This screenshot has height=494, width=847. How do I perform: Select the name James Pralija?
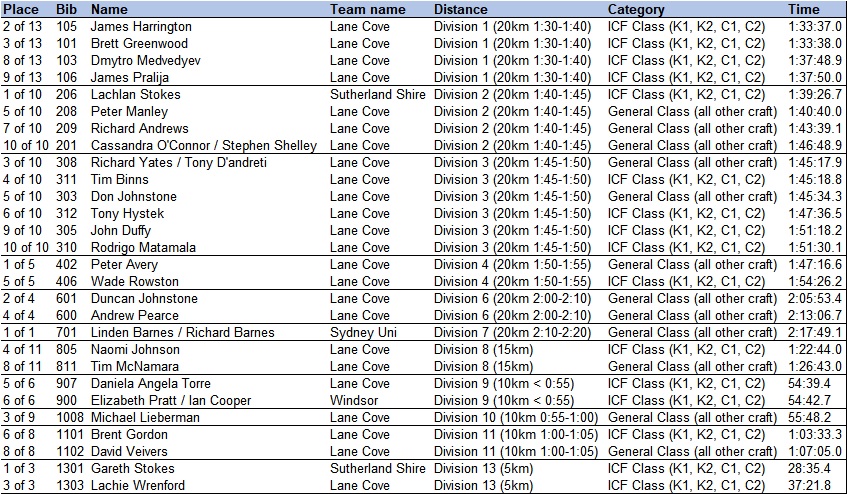pos(130,77)
